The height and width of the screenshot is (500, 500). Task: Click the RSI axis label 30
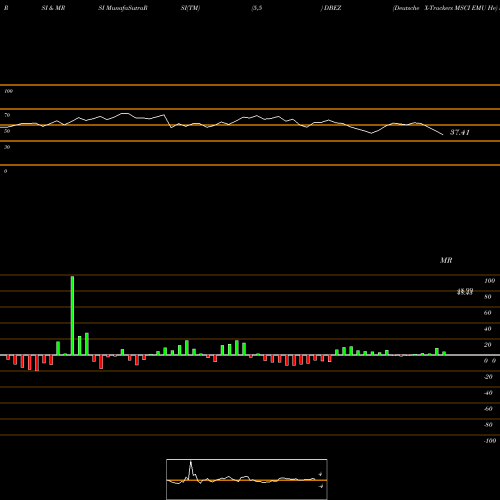[x=7, y=147]
